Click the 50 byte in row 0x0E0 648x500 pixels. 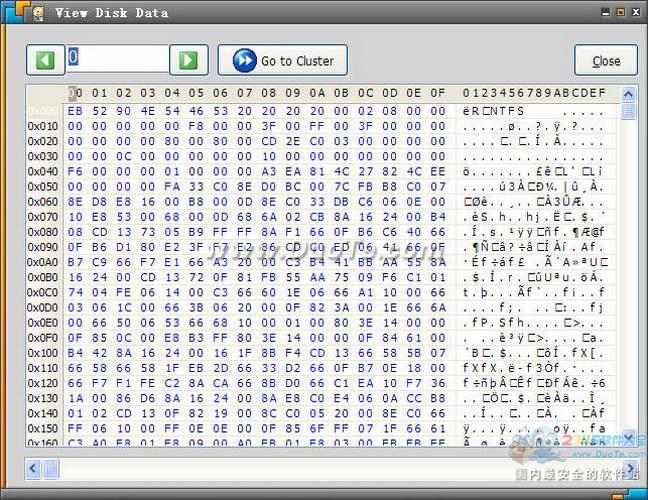tap(124, 323)
